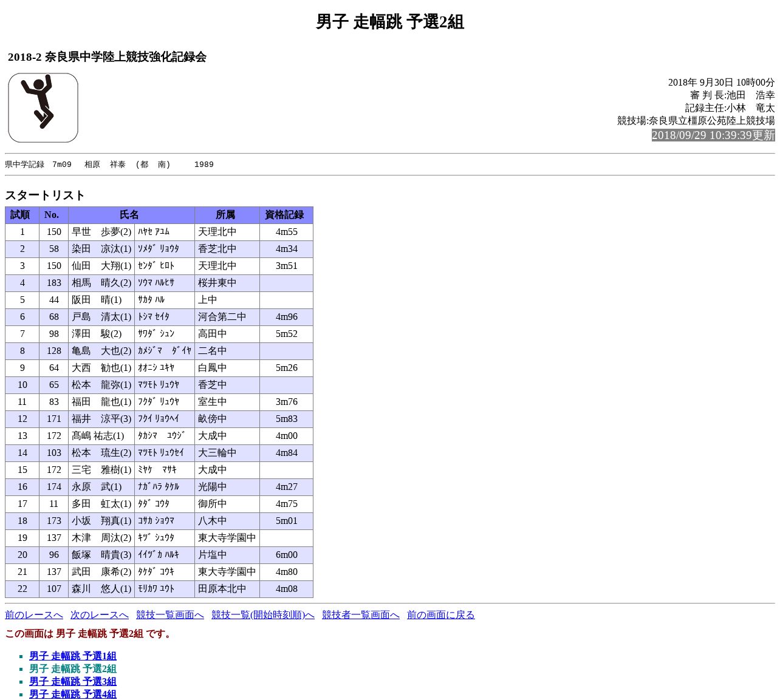Open 男子 走幅跳 予選4組 link
The width and height of the screenshot is (780, 700).
pyautogui.click(x=73, y=694)
